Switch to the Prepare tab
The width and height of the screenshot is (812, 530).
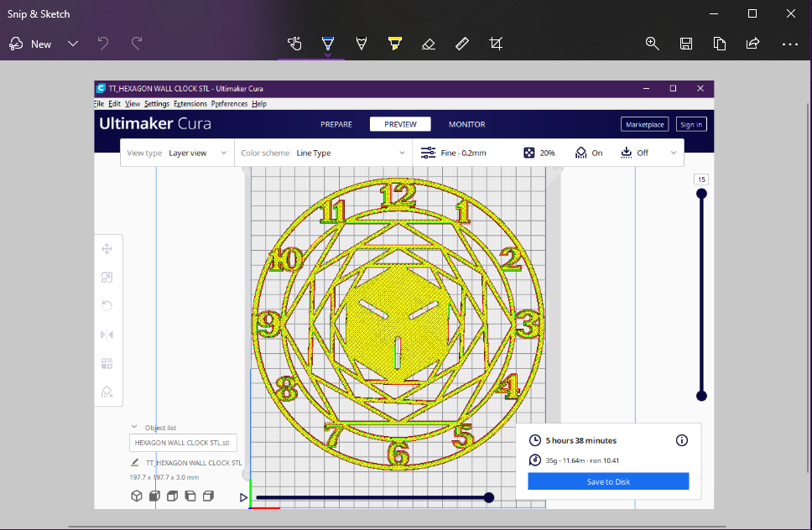tap(336, 124)
